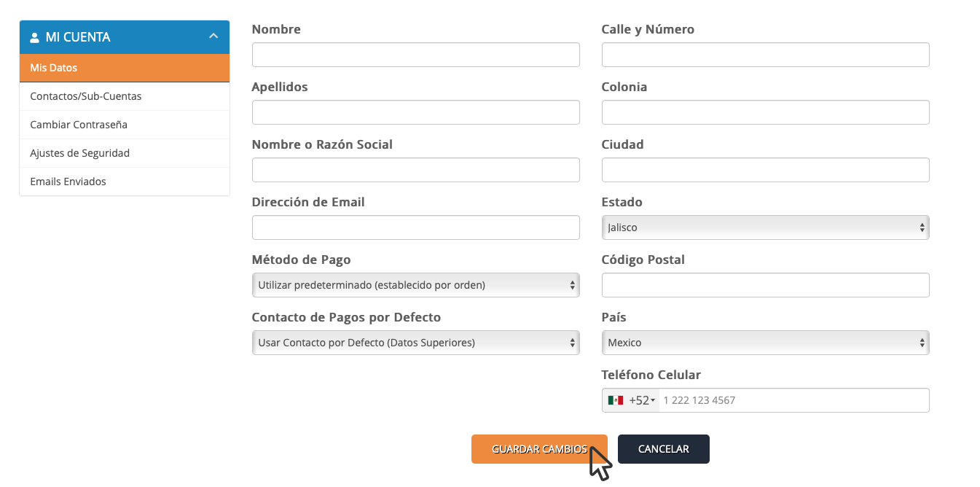
Task: Open the País dropdown showing Mexico
Action: [765, 343]
